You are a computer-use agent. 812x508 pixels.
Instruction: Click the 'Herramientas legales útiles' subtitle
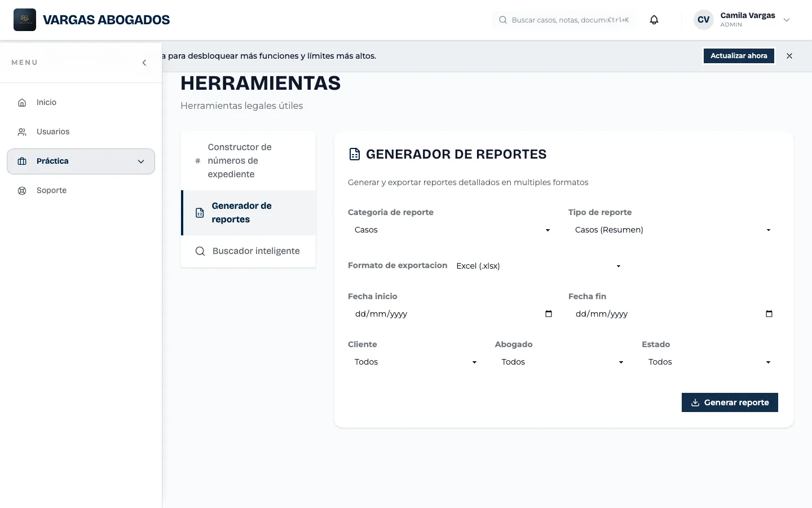241,106
